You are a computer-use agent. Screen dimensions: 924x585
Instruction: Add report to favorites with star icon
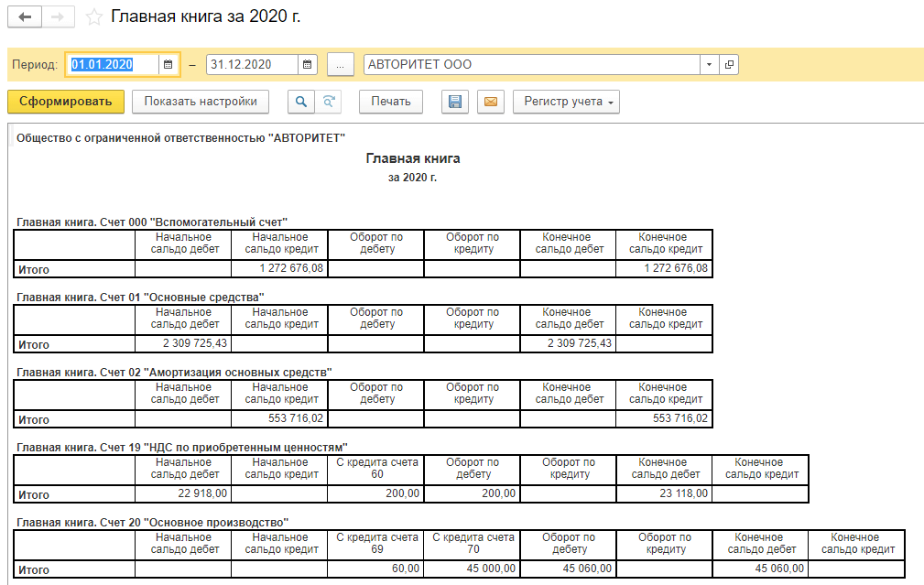93,17
